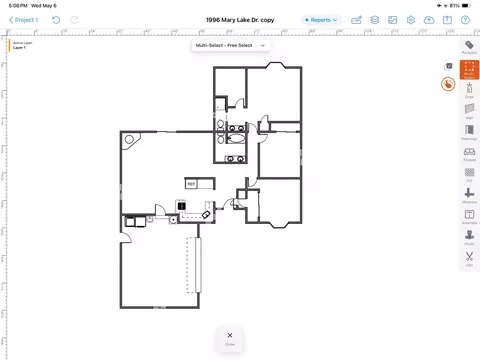Select the Photo stamp tool
The height and width of the screenshot is (360, 480).
[x=469, y=238]
